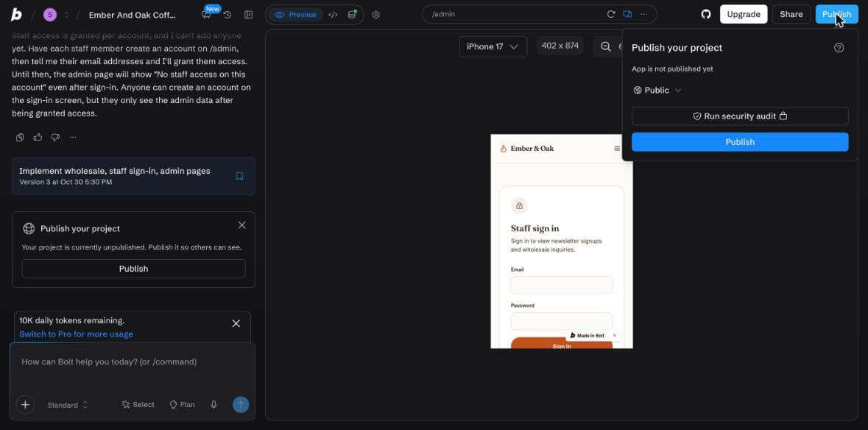
Task: Copy the chat response with copy icon
Action: tap(20, 137)
